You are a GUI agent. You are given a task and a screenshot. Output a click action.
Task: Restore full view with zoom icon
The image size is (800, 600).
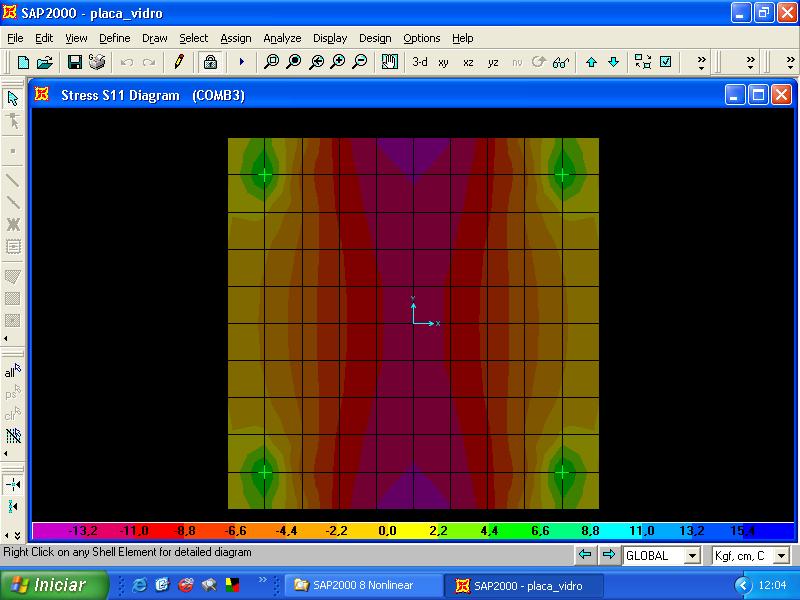pyautogui.click(x=294, y=62)
